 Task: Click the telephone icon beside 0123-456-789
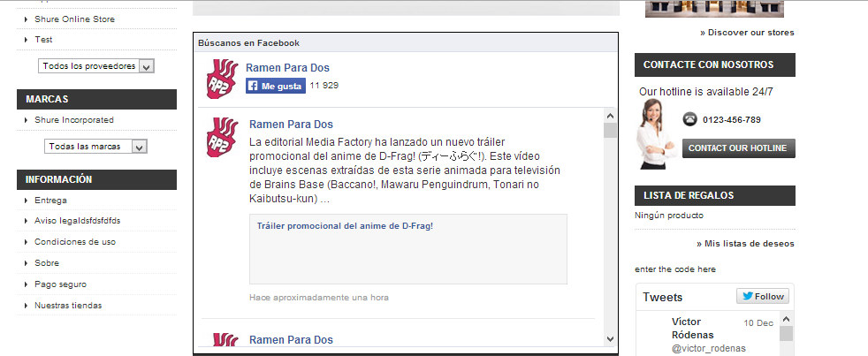(x=689, y=119)
